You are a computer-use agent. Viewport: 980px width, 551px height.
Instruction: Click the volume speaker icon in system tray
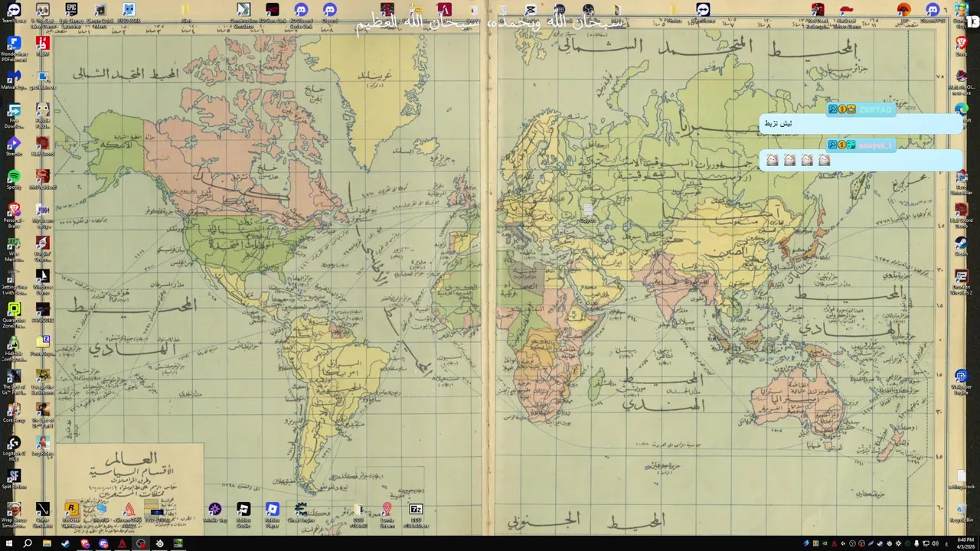934,543
